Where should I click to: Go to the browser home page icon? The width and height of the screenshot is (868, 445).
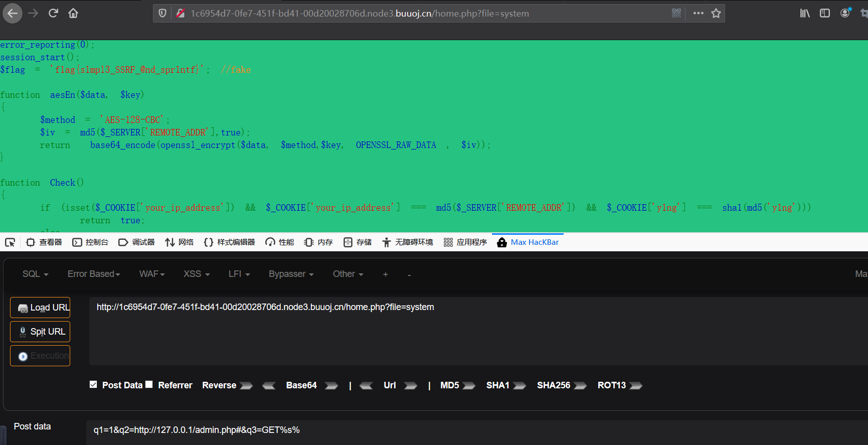[73, 14]
